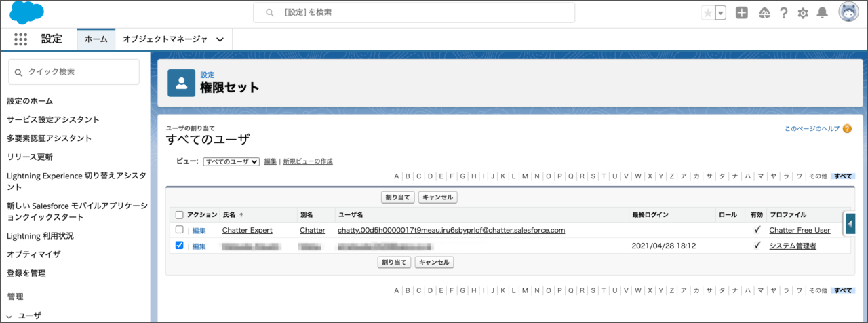Click the lower キャンセル button
868x323 pixels.
click(434, 262)
